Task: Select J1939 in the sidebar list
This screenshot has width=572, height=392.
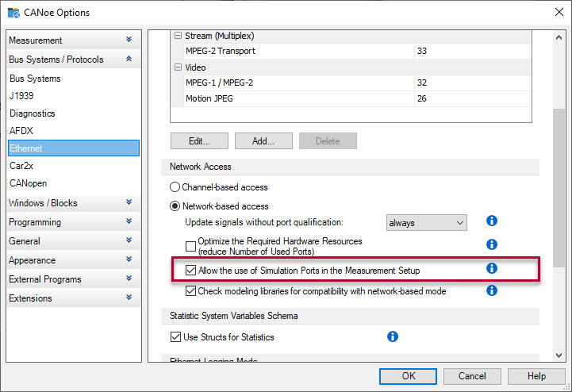Action: tap(23, 96)
